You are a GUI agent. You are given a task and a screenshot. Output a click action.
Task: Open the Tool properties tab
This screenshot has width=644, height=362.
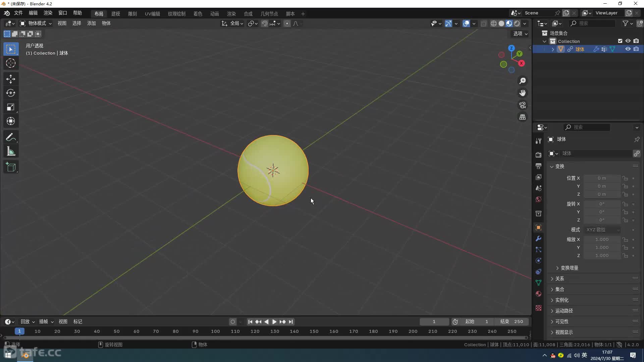pos(538,141)
